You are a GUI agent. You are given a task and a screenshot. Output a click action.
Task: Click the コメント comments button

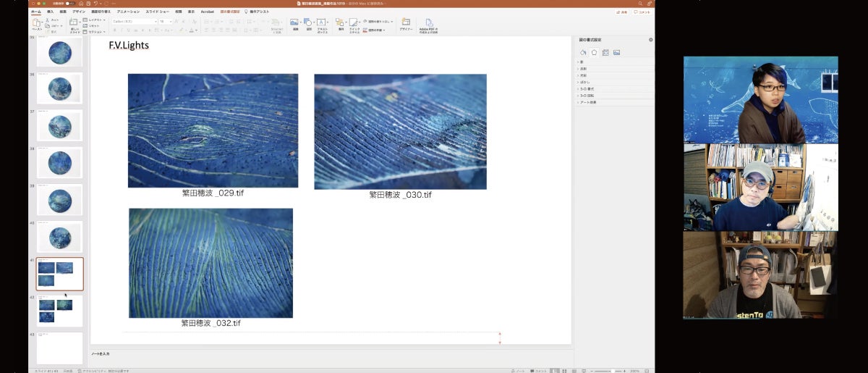(642, 12)
